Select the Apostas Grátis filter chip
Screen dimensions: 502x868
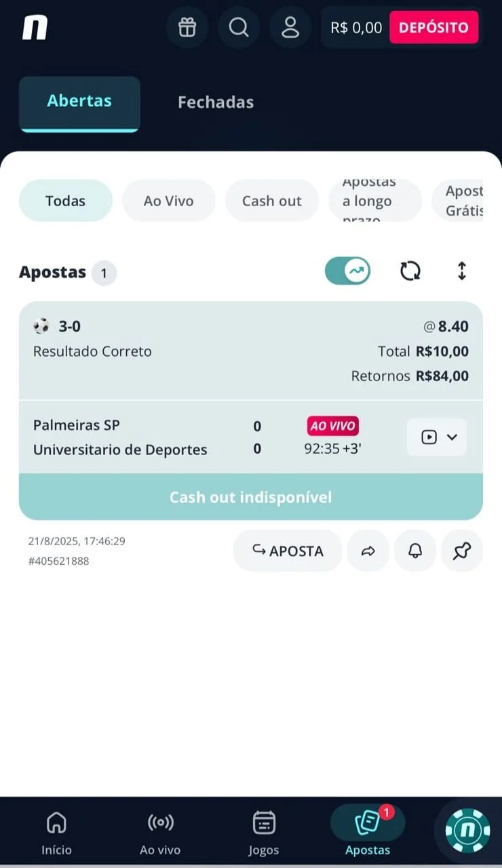[468, 201]
